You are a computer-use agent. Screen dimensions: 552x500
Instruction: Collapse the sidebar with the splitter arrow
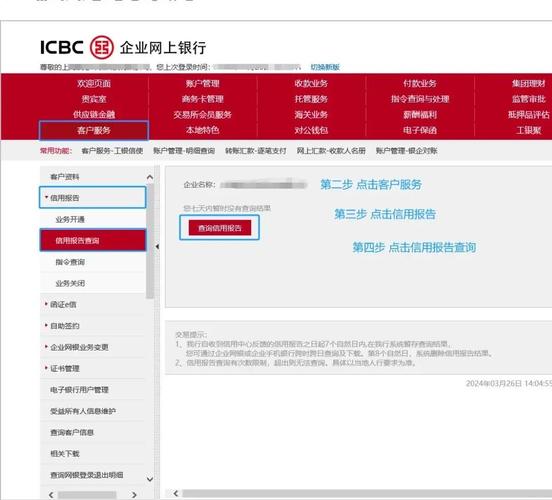[x=157, y=247]
